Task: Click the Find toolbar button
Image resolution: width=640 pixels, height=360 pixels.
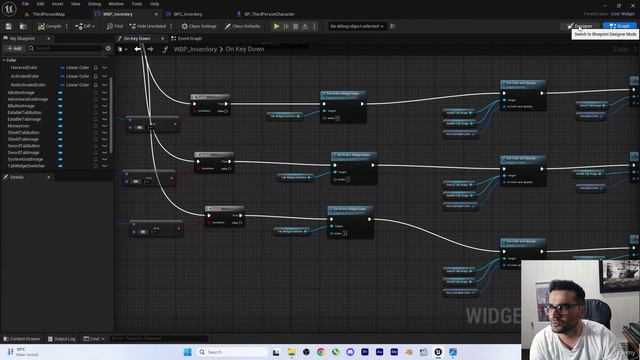Action: 115,26
